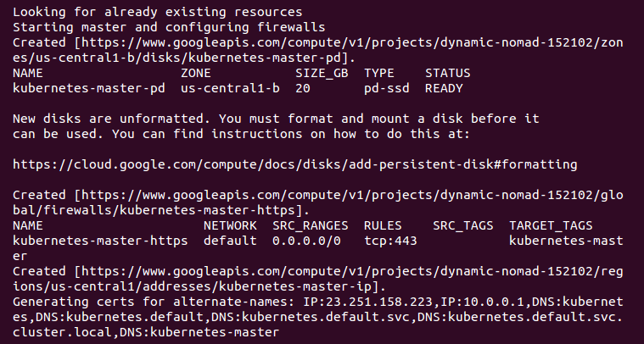This screenshot has height=344, width=644.
Task: Select the pd-ssd disk type value
Action: tap(386, 88)
